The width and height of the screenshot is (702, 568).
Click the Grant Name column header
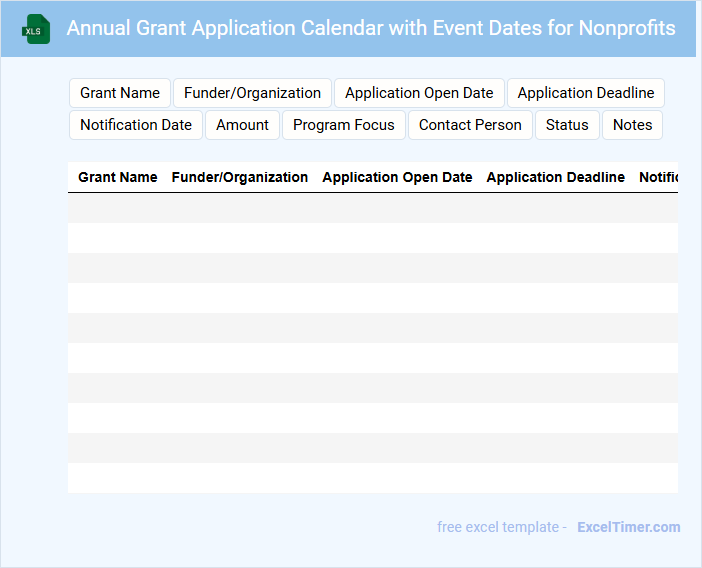(x=118, y=177)
